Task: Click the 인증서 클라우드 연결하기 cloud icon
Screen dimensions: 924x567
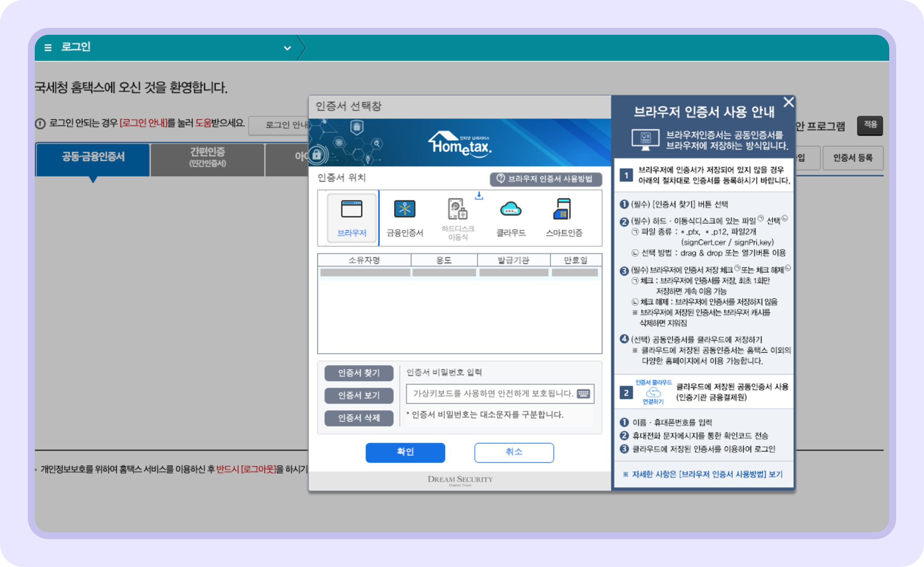Action: point(654,391)
